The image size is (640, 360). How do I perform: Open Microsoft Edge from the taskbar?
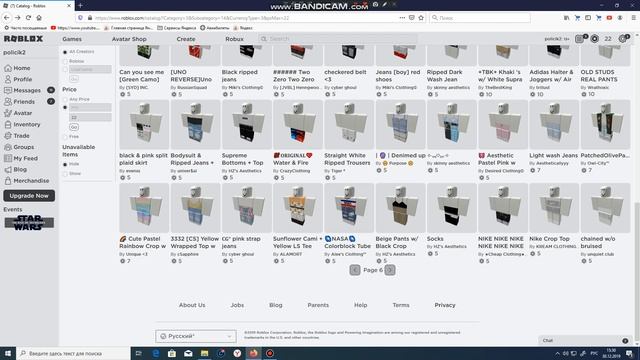(156, 353)
